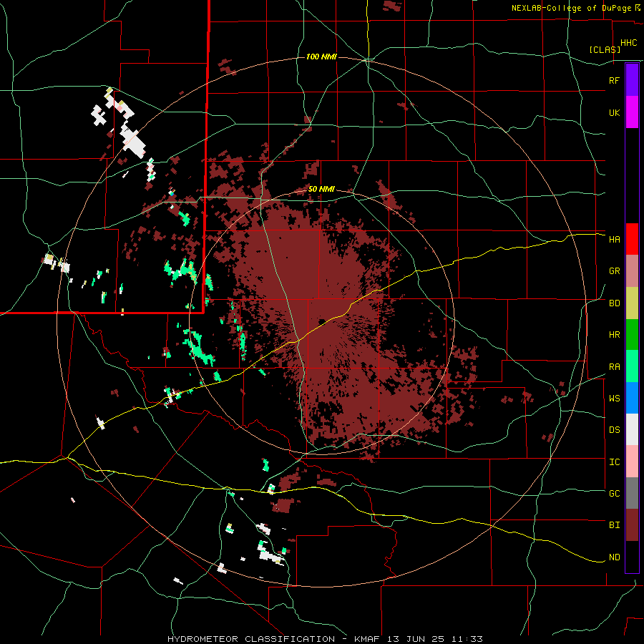Image resolution: width=644 pixels, height=644 pixels.
Task: Click the WS blue legend swatch
Action: [632, 398]
